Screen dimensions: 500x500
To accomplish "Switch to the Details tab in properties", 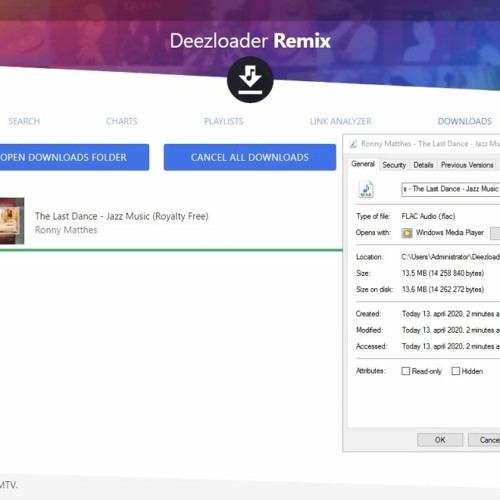I will [423, 165].
